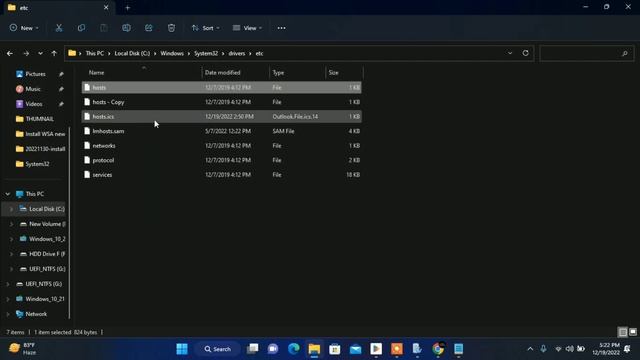
Task: Open Videos in the sidebar
Action: click(34, 104)
